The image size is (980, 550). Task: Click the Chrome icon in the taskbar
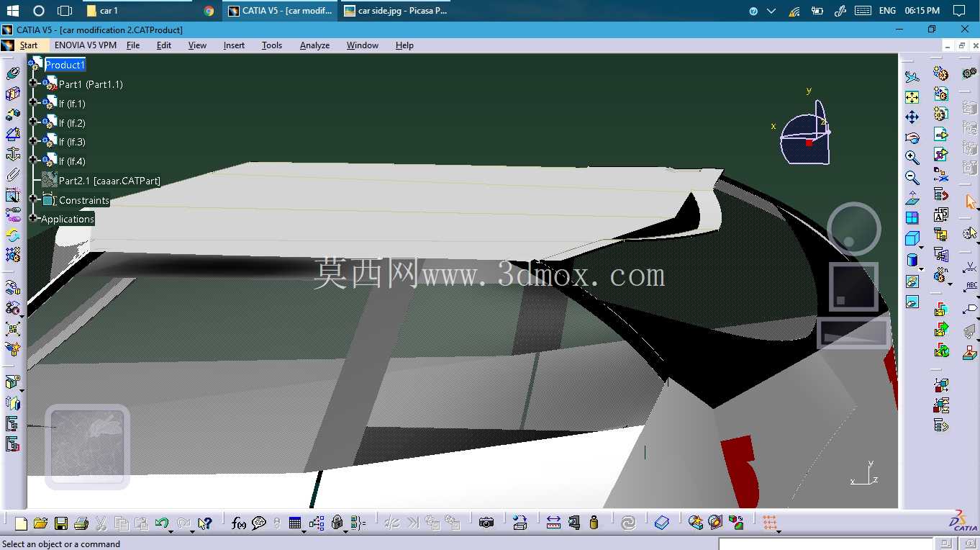209,11
